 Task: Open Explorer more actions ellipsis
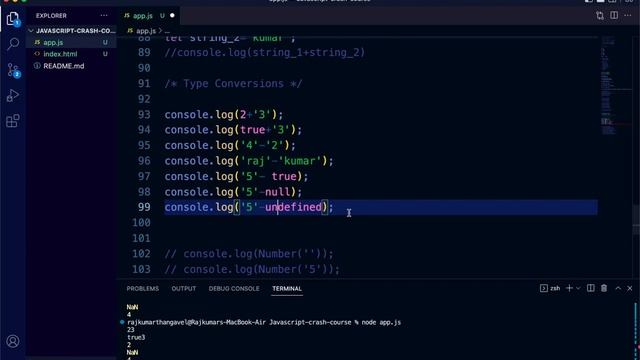(104, 16)
